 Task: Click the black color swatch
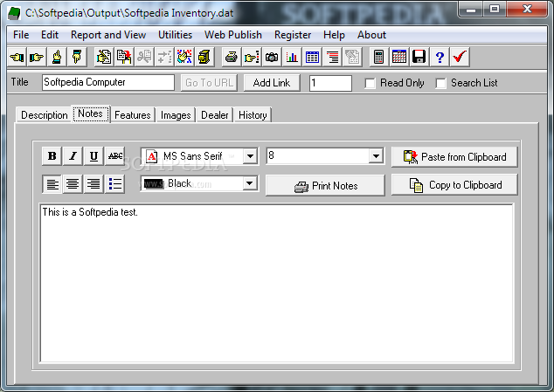154,183
